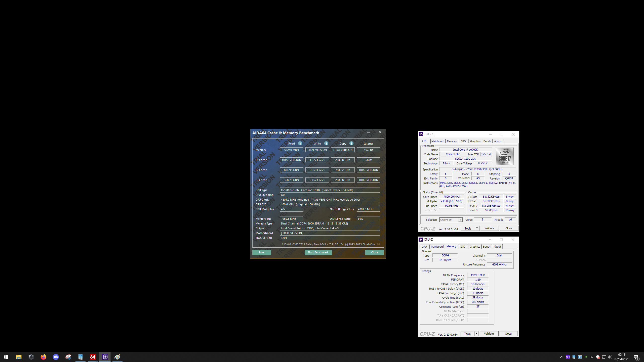The width and height of the screenshot is (644, 362).
Task: Switch to CPU tab in lower CPU-Z
Action: click(424, 247)
